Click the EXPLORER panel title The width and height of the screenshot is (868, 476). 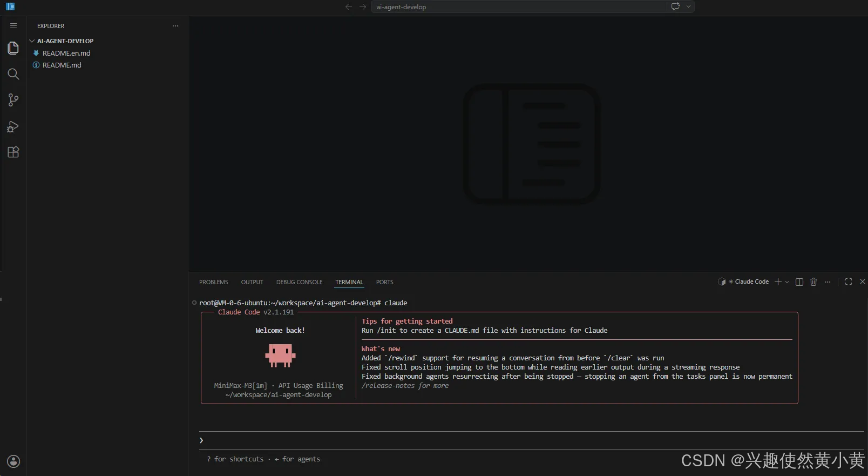(x=51, y=26)
